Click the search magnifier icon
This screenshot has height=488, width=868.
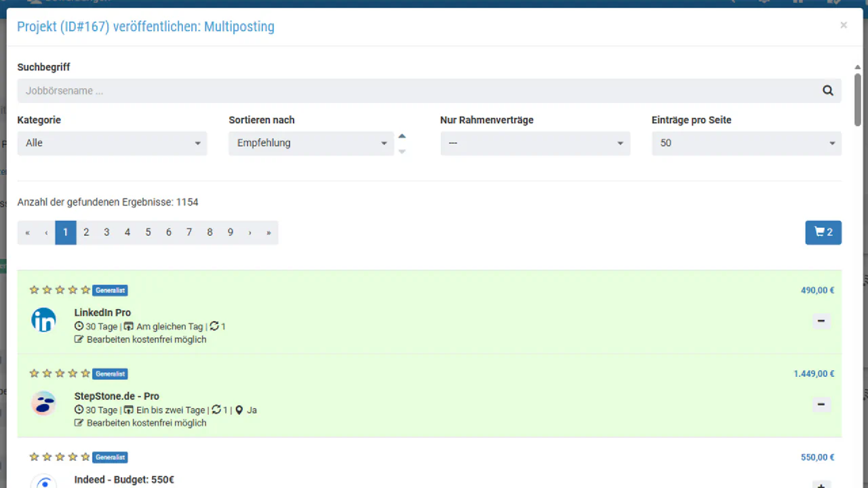coord(827,91)
